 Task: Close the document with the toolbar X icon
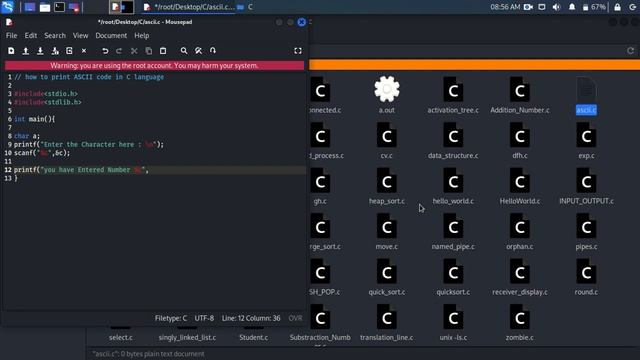[x=84, y=51]
